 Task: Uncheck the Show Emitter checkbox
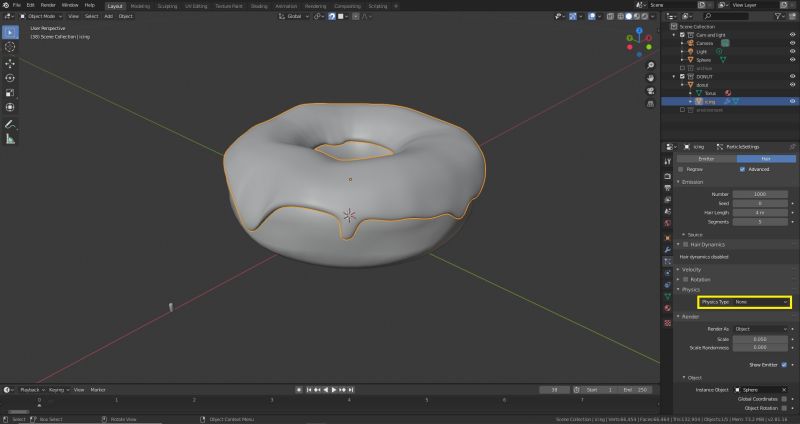(x=784, y=365)
